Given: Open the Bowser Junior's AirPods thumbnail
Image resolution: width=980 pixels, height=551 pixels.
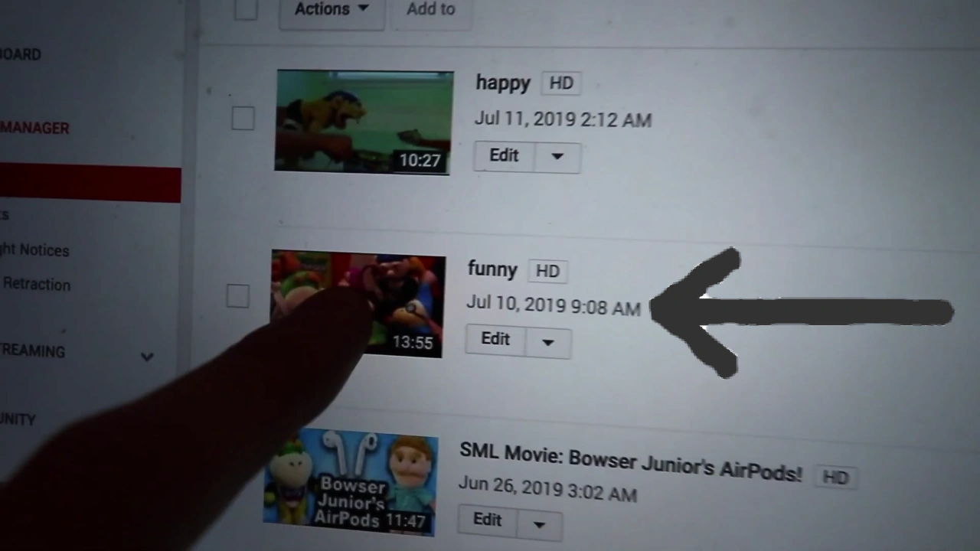Looking at the screenshot, I should (x=351, y=482).
